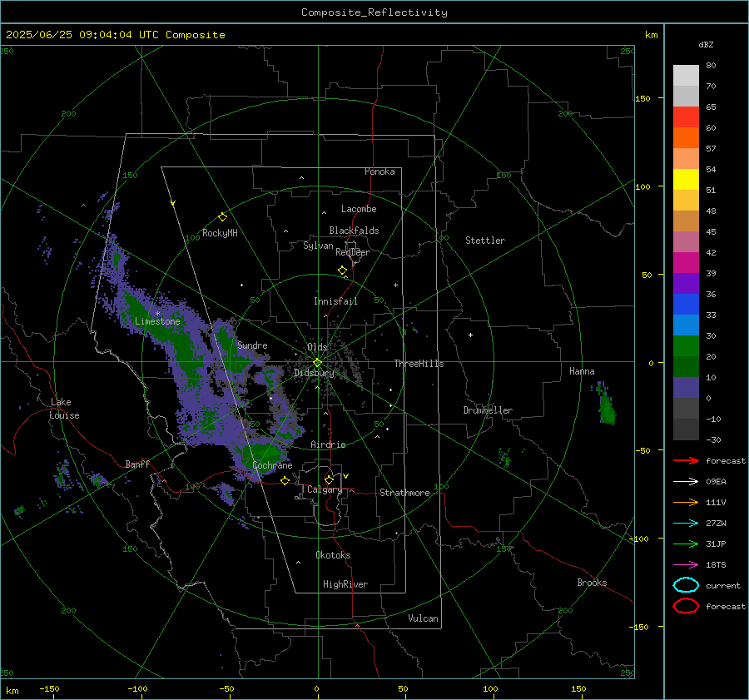This screenshot has height=700, width=749.
Task: Click the Banff label
Action: tap(137, 464)
